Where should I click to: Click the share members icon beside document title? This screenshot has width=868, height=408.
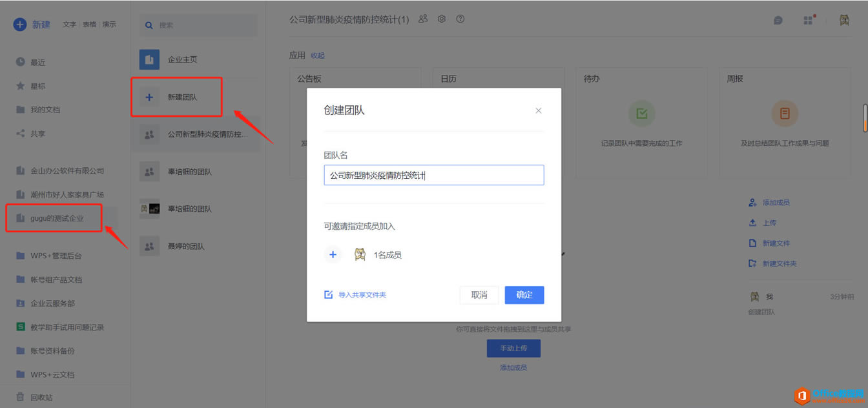pos(423,19)
